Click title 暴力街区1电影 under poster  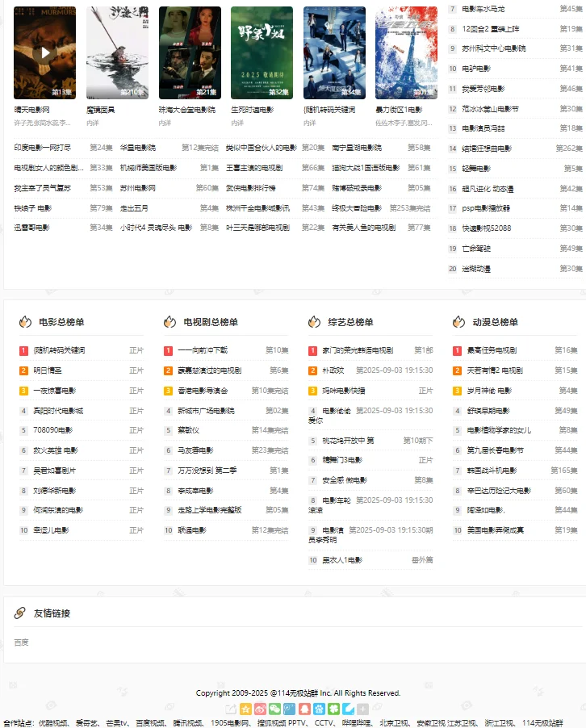click(x=399, y=110)
